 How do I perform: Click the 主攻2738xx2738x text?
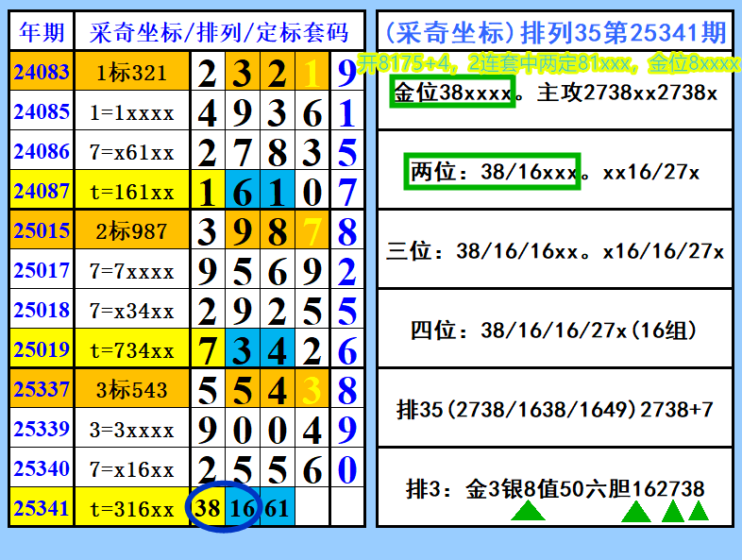point(627,93)
